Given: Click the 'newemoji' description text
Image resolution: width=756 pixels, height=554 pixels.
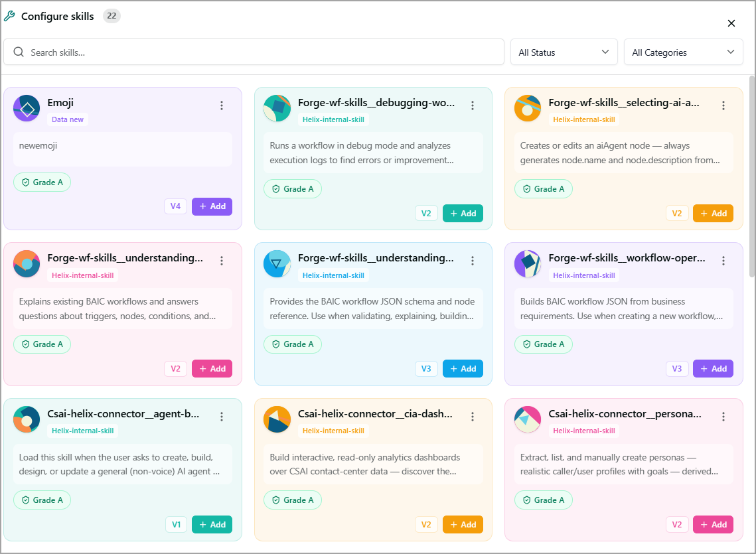Looking at the screenshot, I should tap(38, 145).
